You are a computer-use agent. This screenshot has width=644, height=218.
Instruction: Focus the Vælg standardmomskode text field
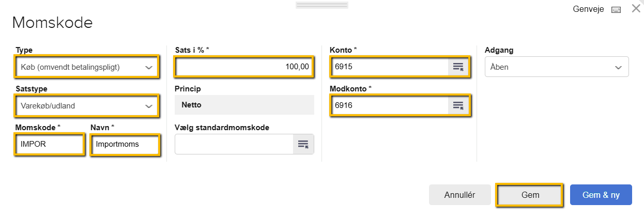(234, 144)
